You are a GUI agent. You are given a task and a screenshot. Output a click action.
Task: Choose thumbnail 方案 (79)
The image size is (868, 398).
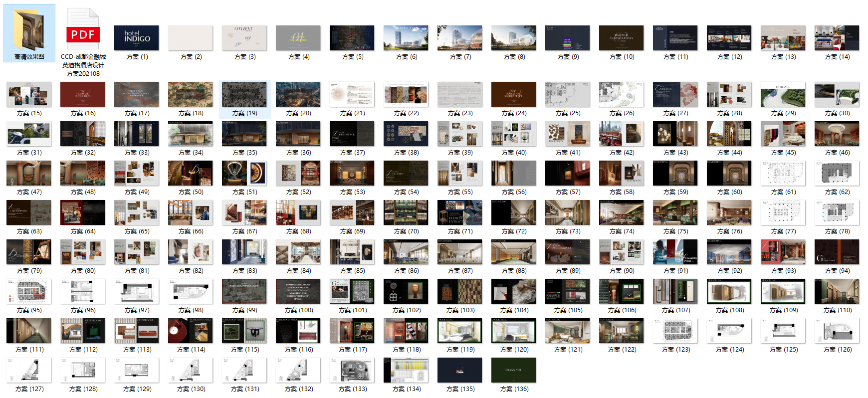click(x=29, y=252)
